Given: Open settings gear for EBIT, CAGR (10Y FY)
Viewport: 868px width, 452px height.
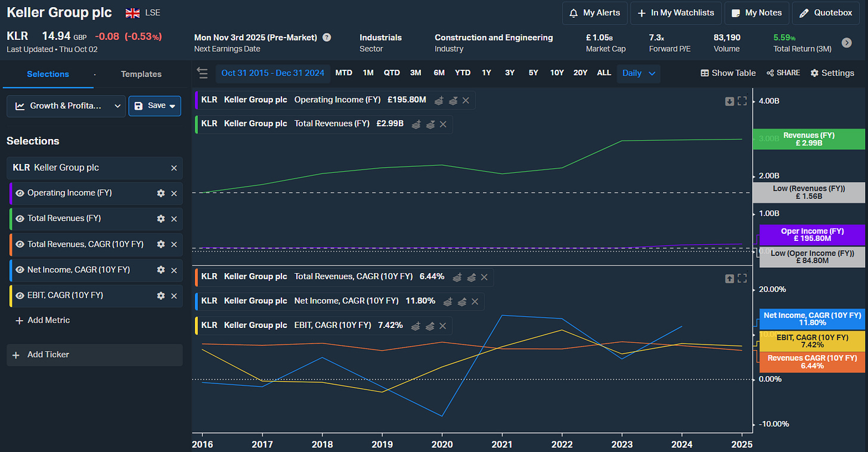Looking at the screenshot, I should (x=160, y=296).
